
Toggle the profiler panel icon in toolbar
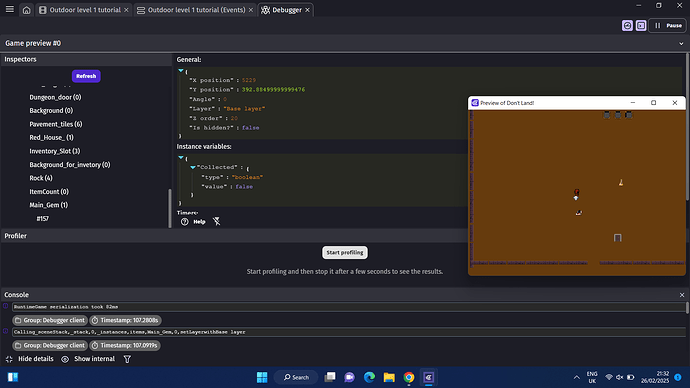[628, 26]
